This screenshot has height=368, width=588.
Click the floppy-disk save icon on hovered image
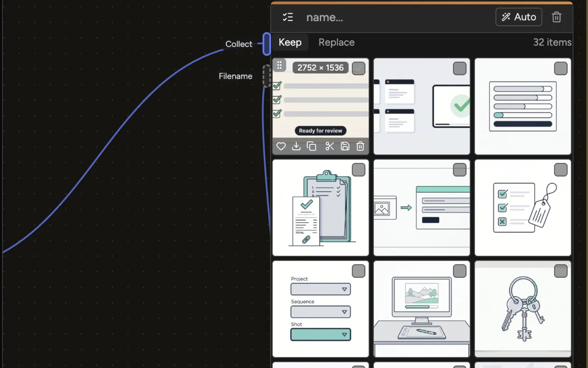(345, 146)
